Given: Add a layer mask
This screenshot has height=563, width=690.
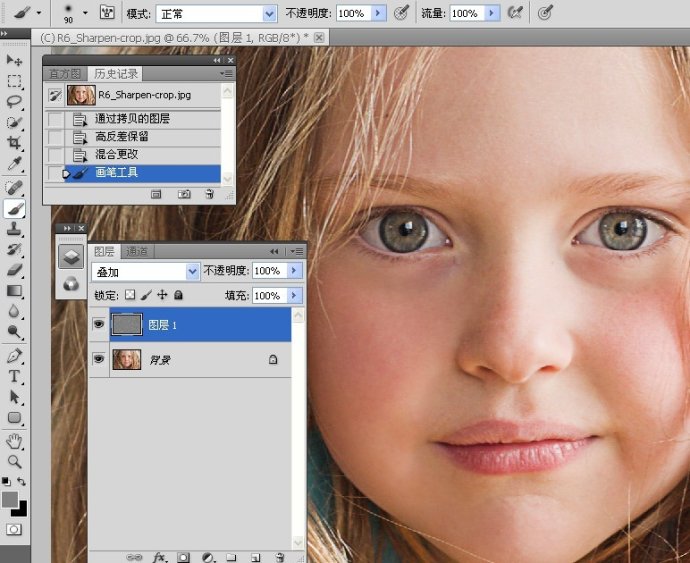Looking at the screenshot, I should tap(184, 557).
